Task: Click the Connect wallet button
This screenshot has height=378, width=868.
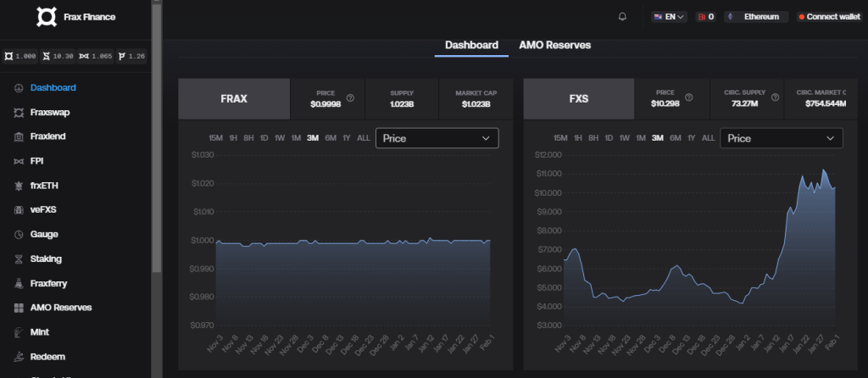Action: (829, 17)
